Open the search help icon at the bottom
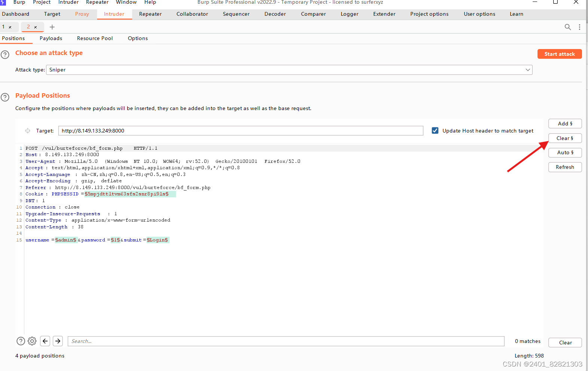The width and height of the screenshot is (588, 371). coord(21,341)
